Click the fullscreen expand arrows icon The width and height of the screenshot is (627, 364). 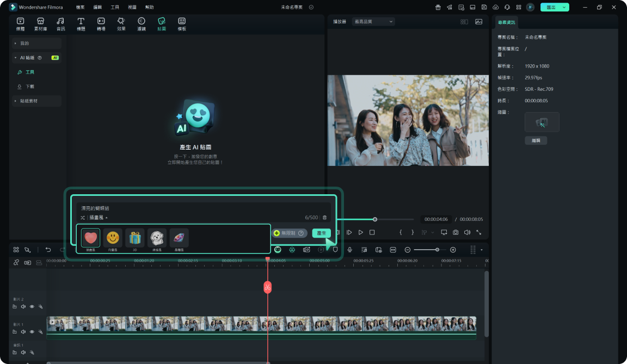(478, 232)
